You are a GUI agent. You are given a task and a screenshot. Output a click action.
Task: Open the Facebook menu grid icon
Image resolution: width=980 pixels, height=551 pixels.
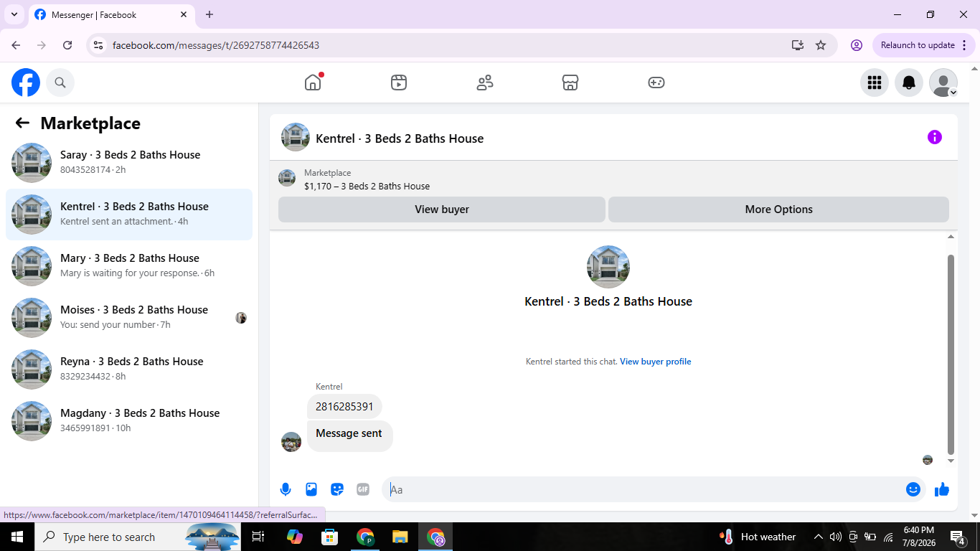pyautogui.click(x=875, y=83)
